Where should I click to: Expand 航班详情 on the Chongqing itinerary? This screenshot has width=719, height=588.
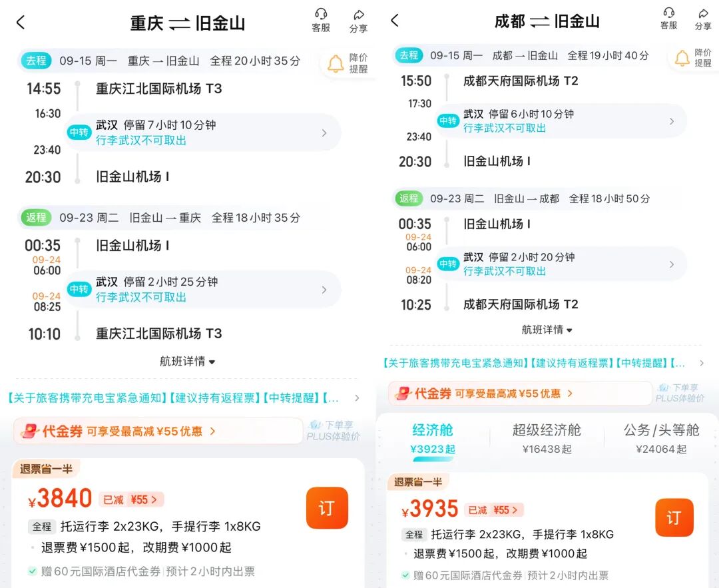coord(187,362)
